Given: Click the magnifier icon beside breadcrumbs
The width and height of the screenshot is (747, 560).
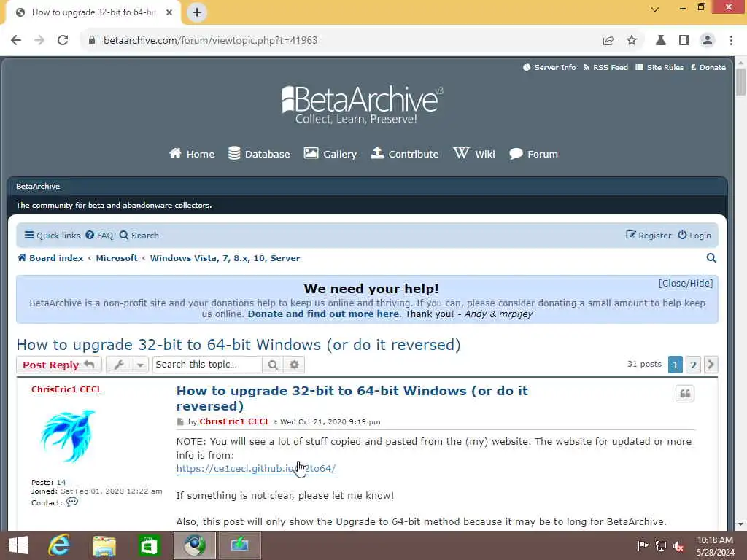Looking at the screenshot, I should click(x=711, y=258).
